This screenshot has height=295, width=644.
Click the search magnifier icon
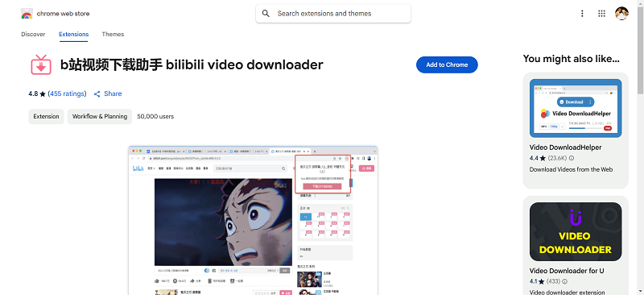pyautogui.click(x=266, y=14)
